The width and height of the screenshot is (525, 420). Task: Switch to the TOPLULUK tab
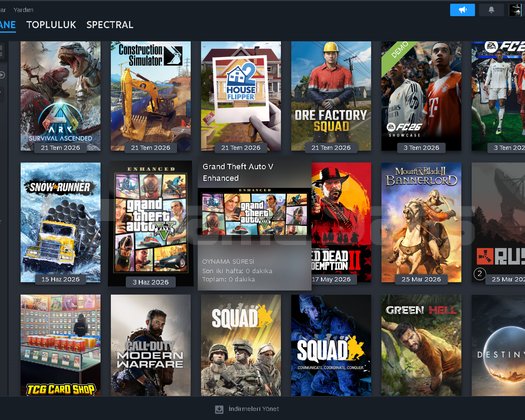point(51,25)
